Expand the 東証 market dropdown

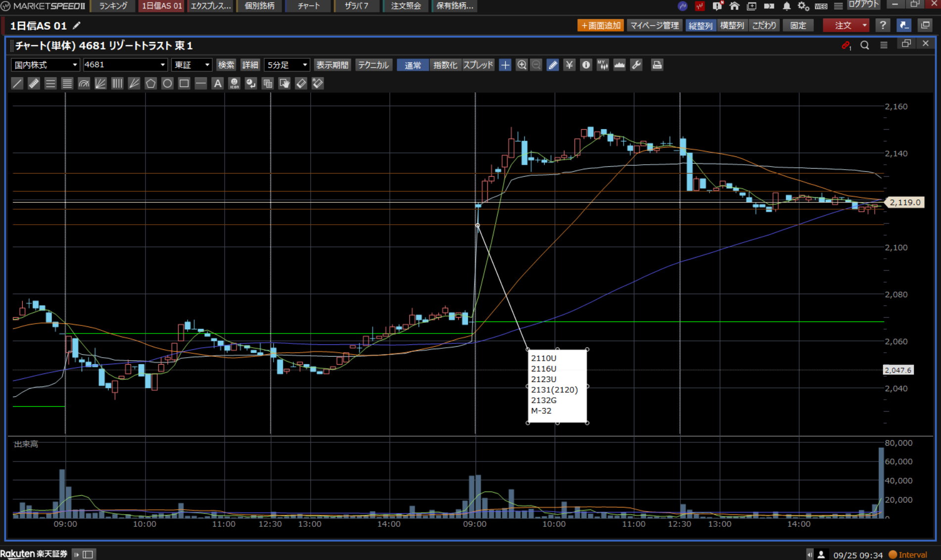pyautogui.click(x=191, y=65)
